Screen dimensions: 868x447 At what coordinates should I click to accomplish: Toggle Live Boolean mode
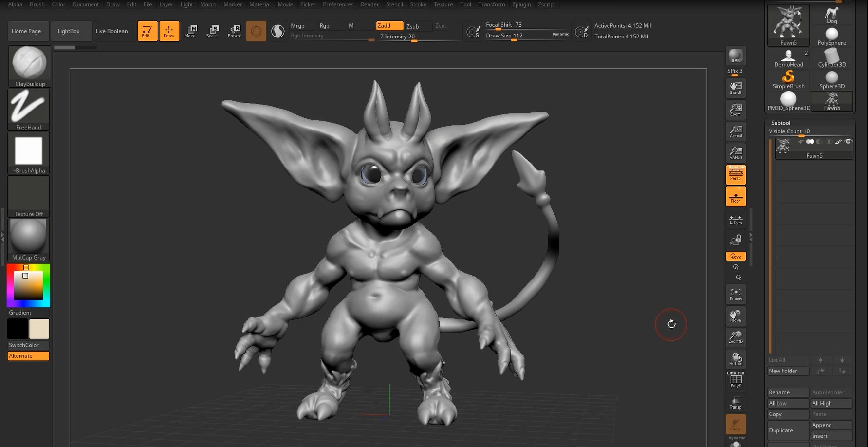click(111, 31)
